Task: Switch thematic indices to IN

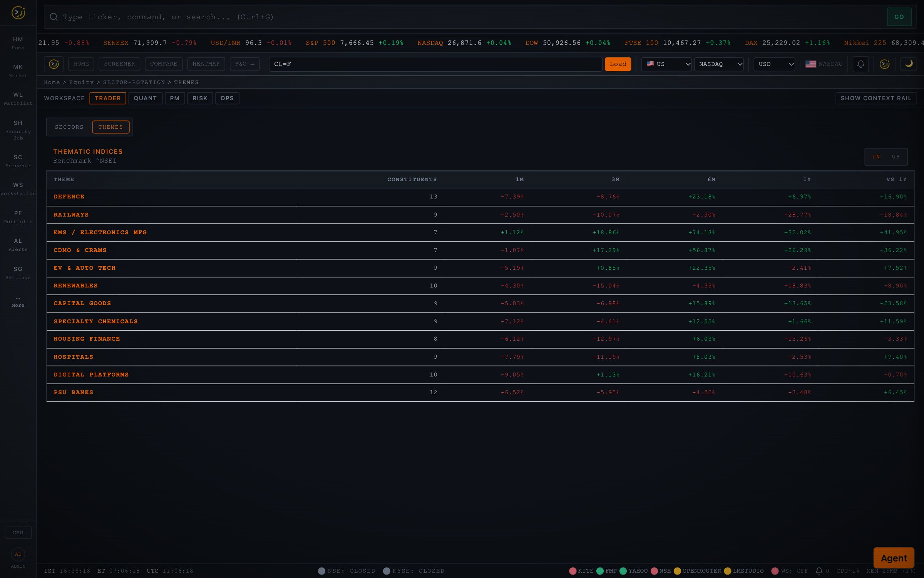Action: click(x=876, y=157)
